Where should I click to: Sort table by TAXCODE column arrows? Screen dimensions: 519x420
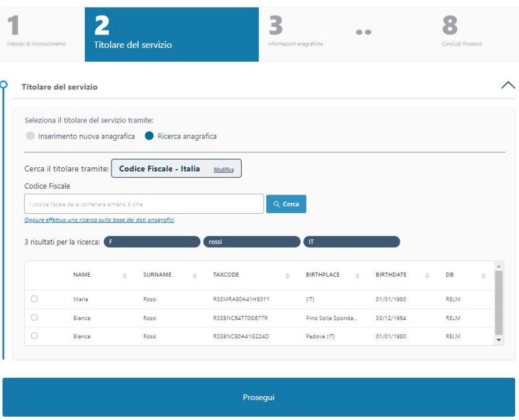(287, 275)
